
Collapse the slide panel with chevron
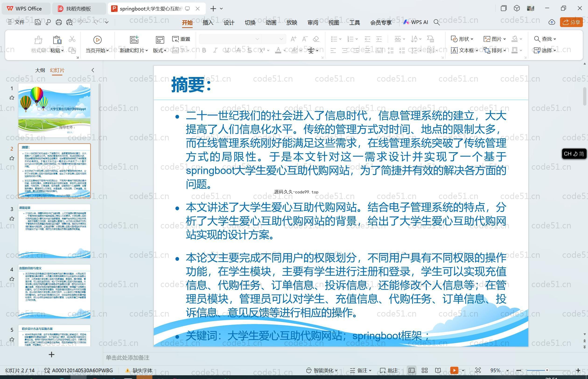[x=93, y=70]
